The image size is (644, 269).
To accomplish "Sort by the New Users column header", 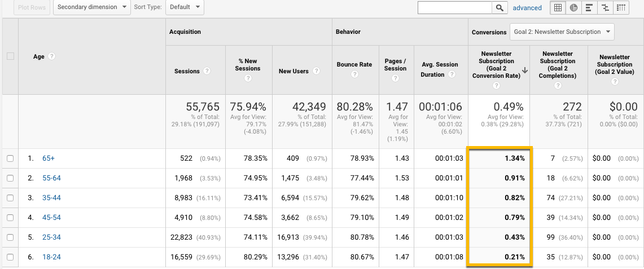I will [293, 71].
